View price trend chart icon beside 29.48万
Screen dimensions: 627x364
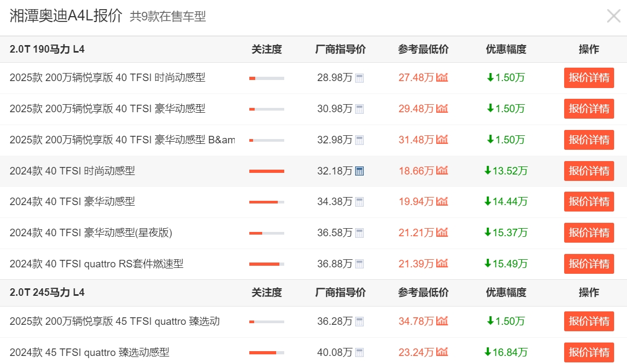point(442,108)
